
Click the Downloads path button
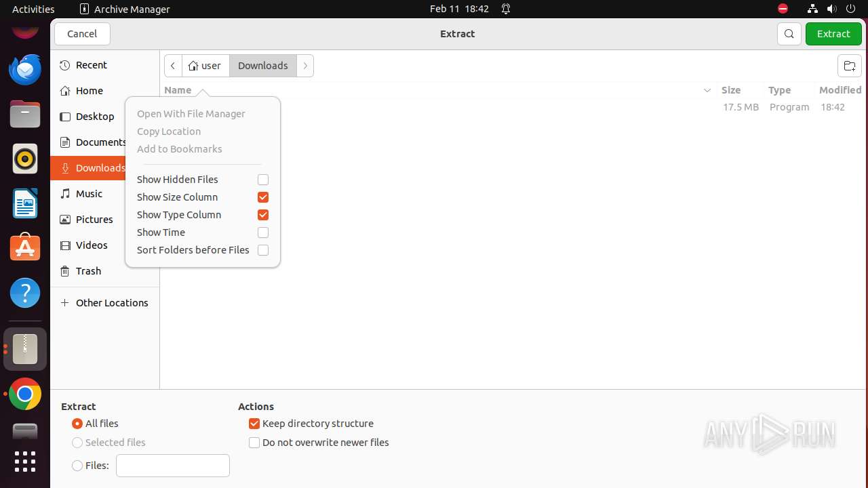pyautogui.click(x=263, y=66)
